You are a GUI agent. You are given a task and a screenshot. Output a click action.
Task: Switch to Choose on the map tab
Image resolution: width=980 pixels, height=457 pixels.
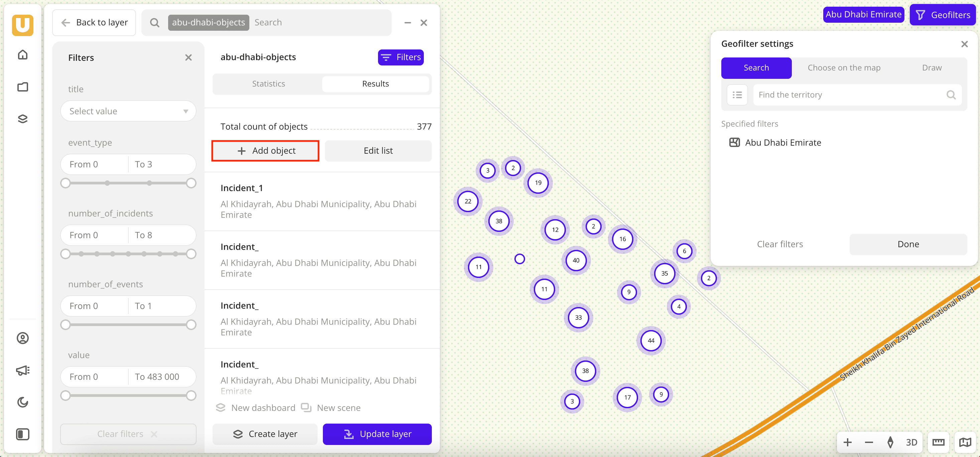[844, 68]
